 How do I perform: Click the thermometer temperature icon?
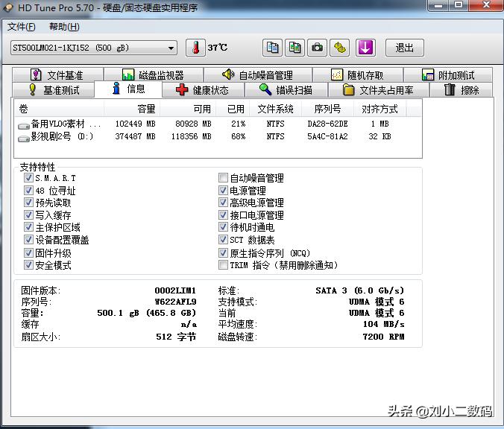click(195, 48)
